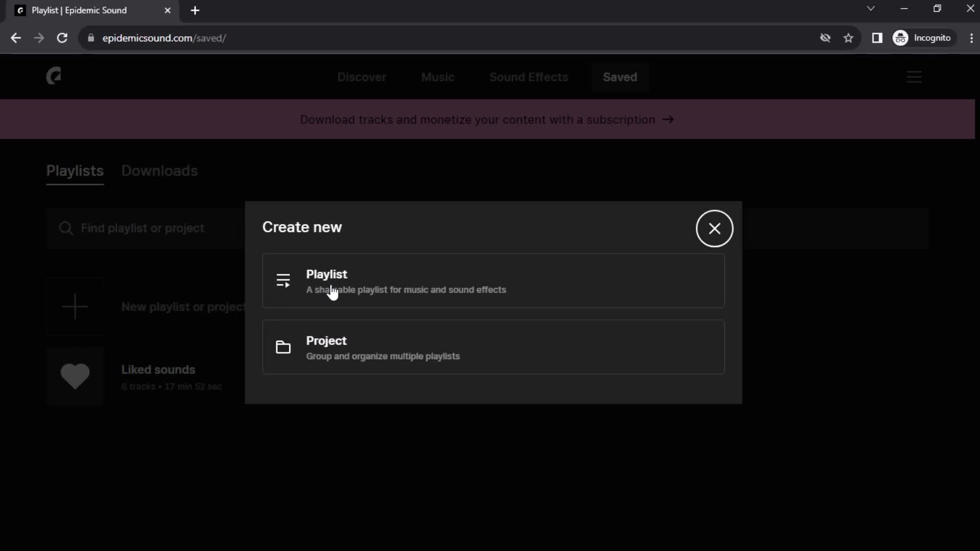Select the playlist icon in Create new
Screen dimensions: 980x551
[283, 281]
